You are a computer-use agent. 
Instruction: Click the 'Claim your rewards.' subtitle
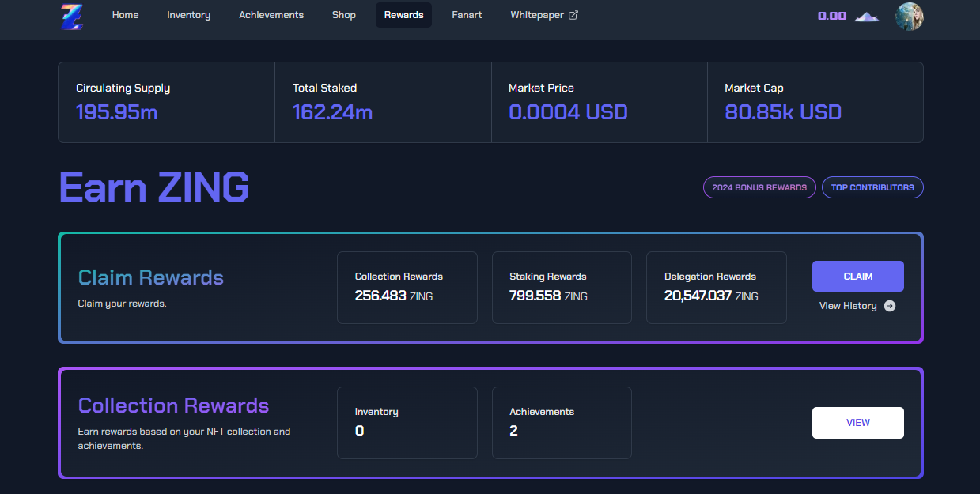(122, 304)
